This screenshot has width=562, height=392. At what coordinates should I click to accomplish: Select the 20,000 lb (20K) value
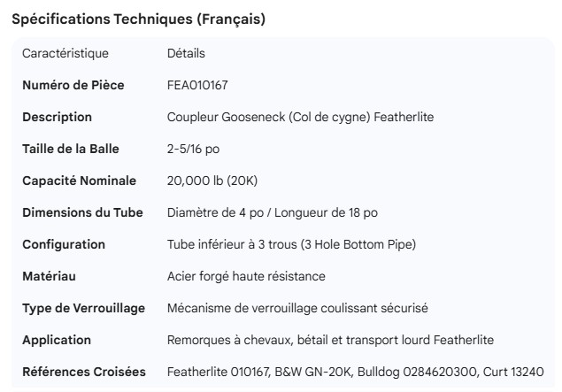pyautogui.click(x=212, y=181)
